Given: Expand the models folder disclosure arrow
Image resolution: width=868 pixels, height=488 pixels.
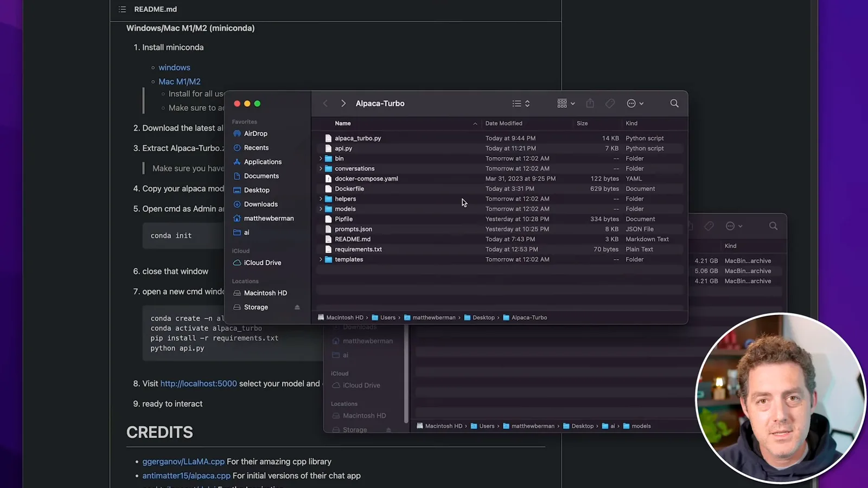Looking at the screenshot, I should pyautogui.click(x=321, y=209).
